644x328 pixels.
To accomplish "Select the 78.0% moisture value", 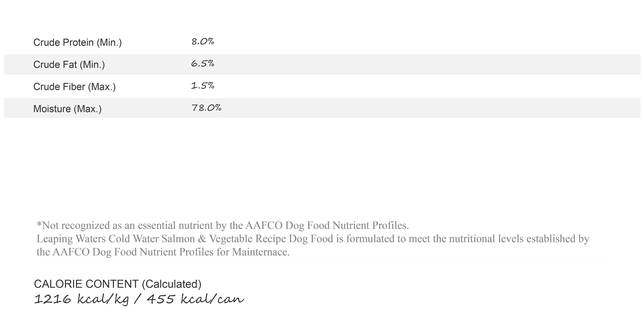I will pos(206,108).
